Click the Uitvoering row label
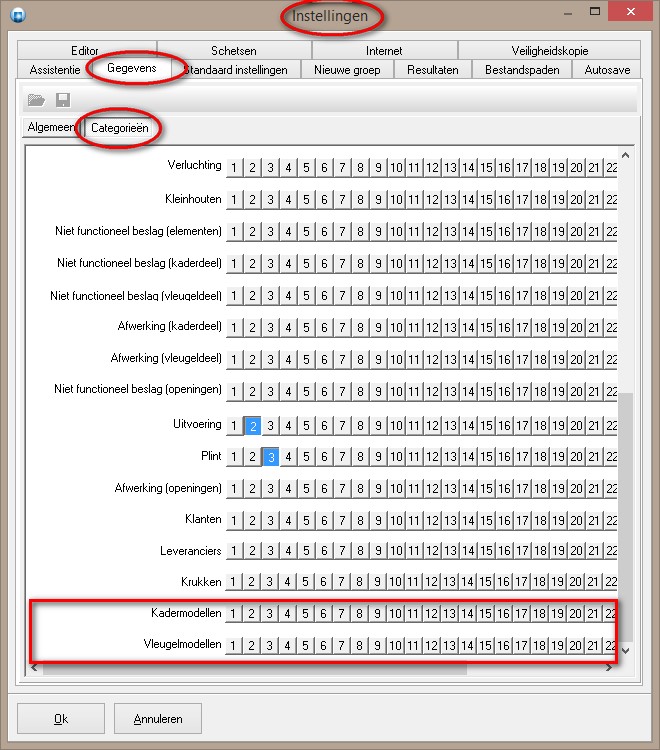660x750 pixels. click(197, 424)
